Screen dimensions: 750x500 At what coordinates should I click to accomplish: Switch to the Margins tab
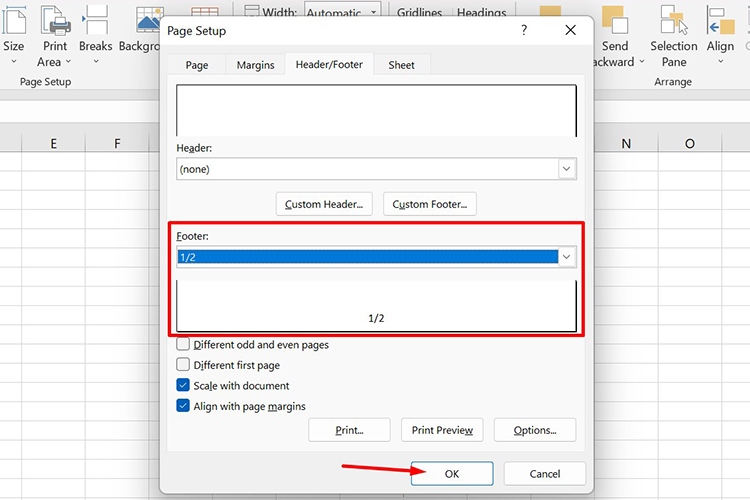[255, 65]
